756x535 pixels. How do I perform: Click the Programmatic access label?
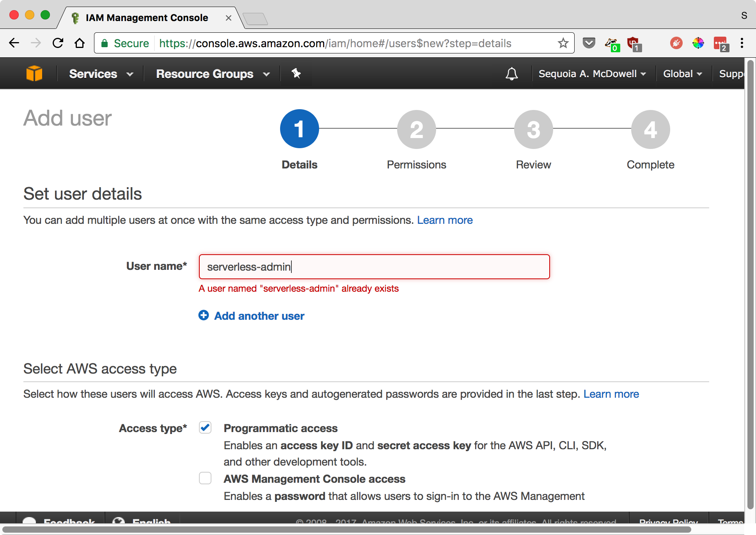coord(280,428)
